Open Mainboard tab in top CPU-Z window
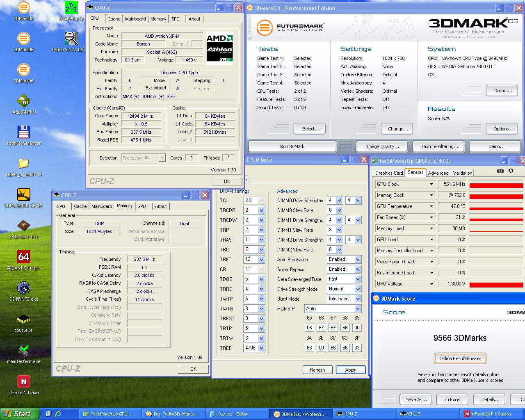 (x=135, y=19)
